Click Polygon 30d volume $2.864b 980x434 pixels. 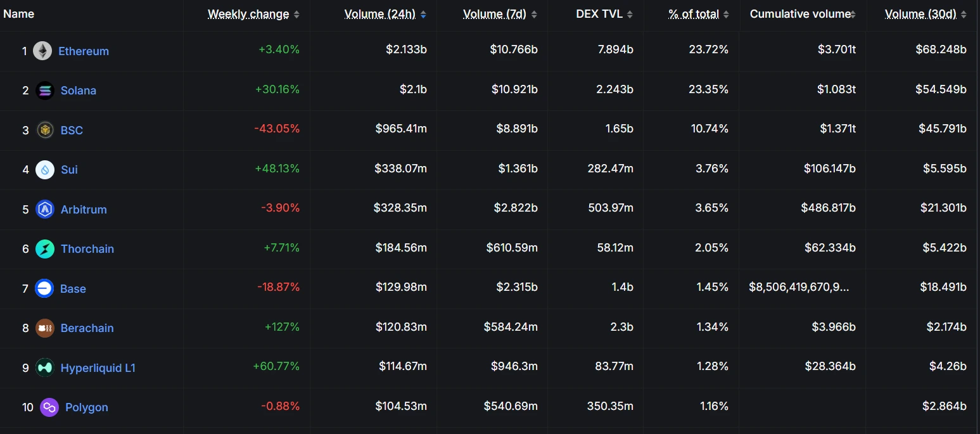point(945,406)
